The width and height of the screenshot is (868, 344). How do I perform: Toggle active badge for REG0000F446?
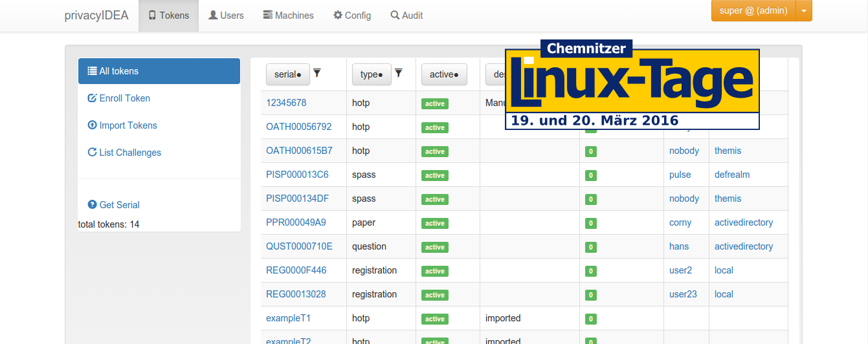tap(435, 271)
